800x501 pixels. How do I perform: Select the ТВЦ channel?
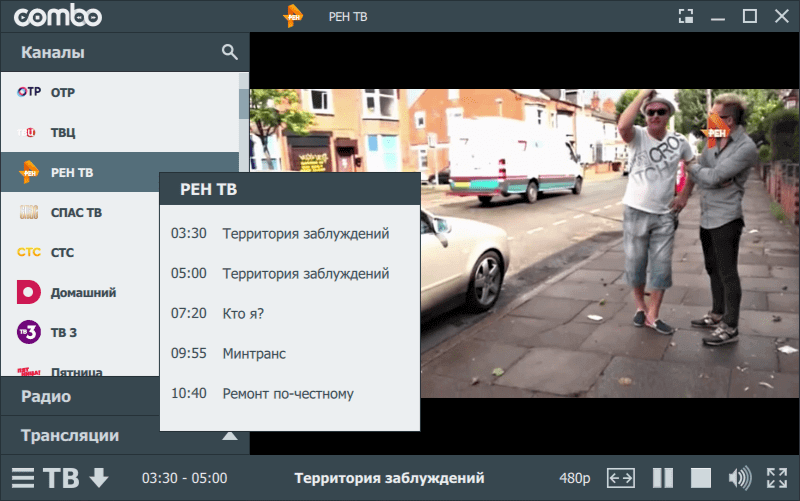point(120,132)
